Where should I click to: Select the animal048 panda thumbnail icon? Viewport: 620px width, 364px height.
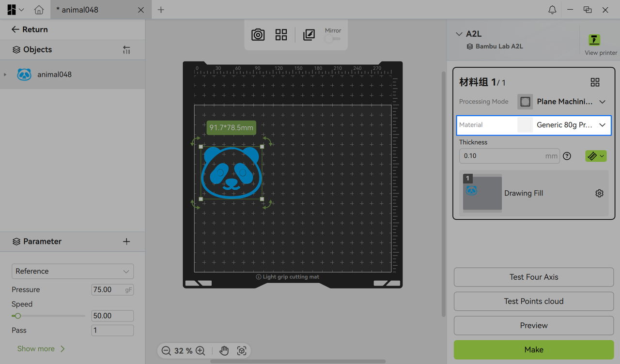click(24, 75)
